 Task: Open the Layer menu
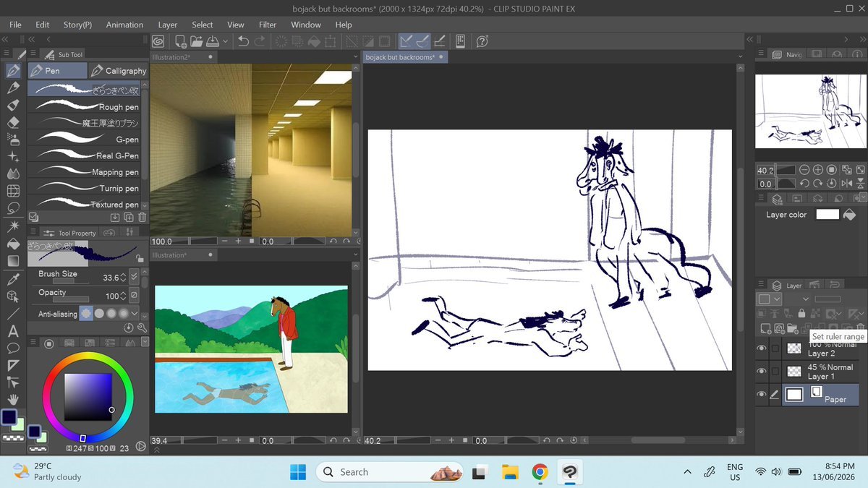click(167, 25)
